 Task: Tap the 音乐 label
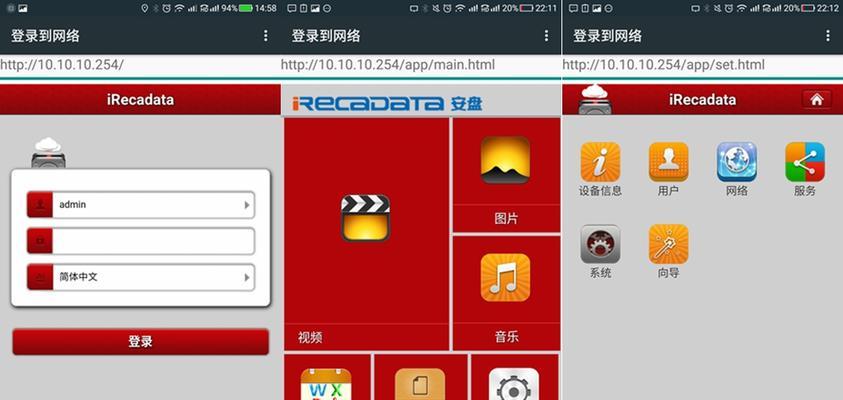[506, 337]
